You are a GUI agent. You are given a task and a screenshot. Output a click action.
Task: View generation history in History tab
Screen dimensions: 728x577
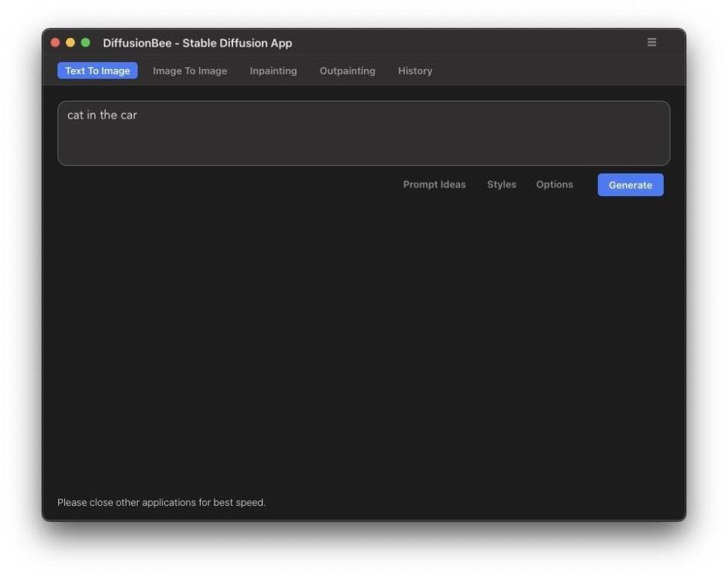tap(415, 70)
